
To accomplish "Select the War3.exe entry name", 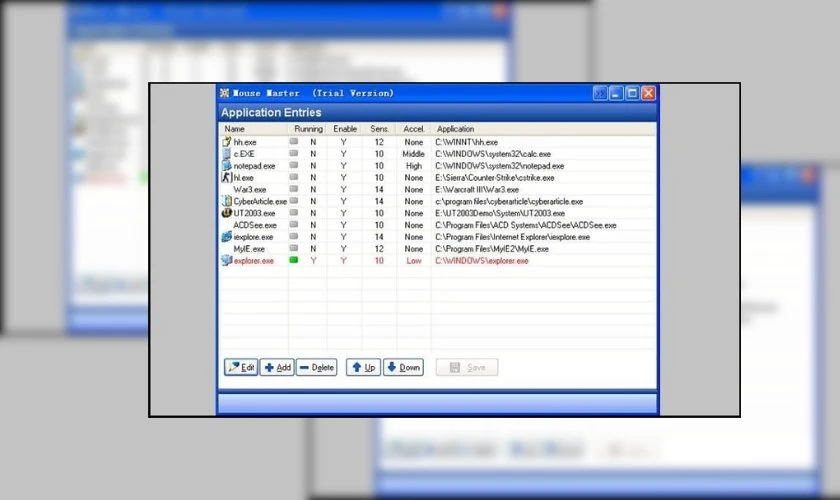I will [x=250, y=189].
